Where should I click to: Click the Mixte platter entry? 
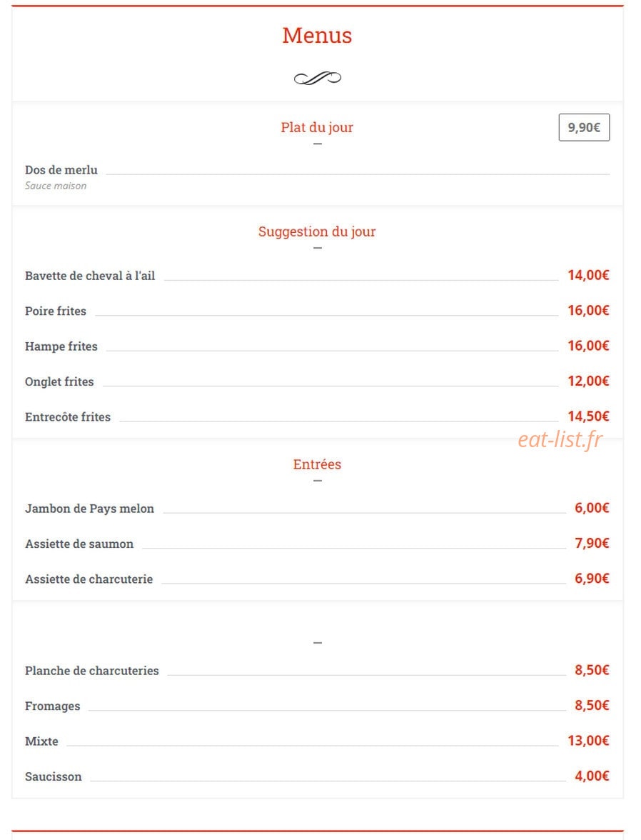42,741
